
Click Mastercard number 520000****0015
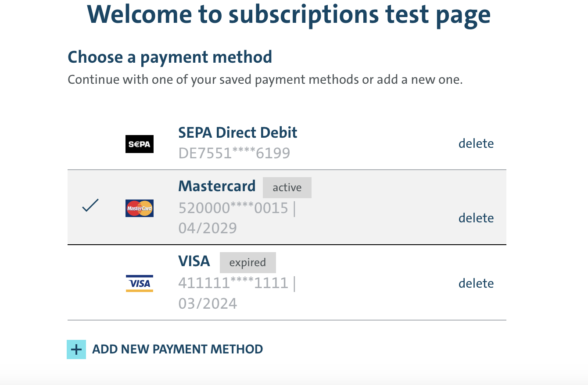point(233,208)
